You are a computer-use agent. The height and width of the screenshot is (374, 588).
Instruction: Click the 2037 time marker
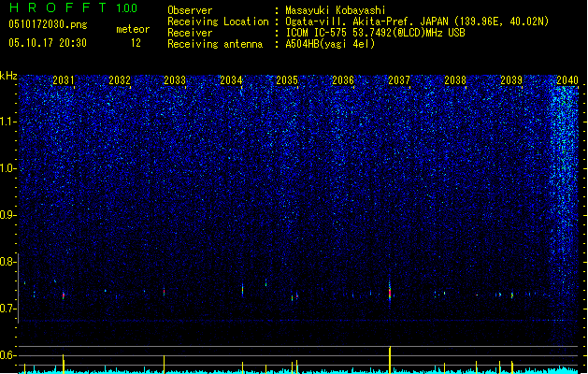coord(399,80)
